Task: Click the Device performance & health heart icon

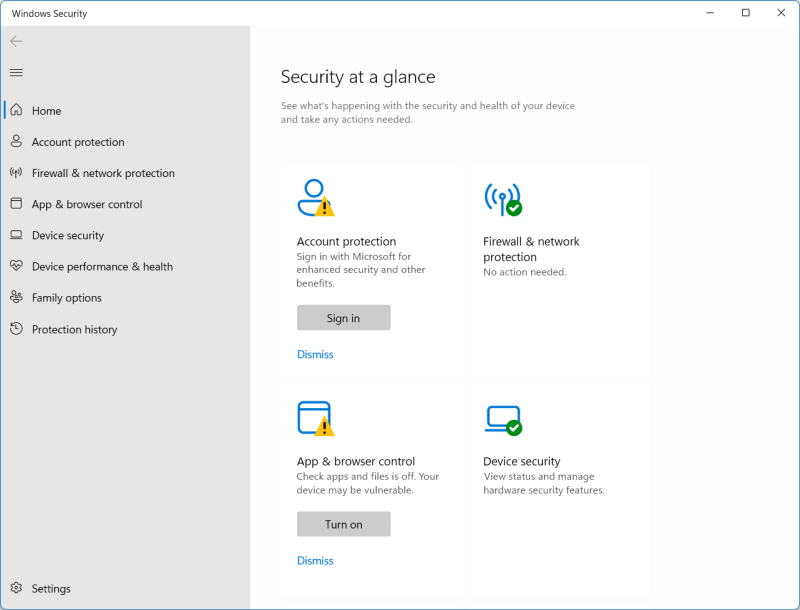Action: pyautogui.click(x=16, y=267)
